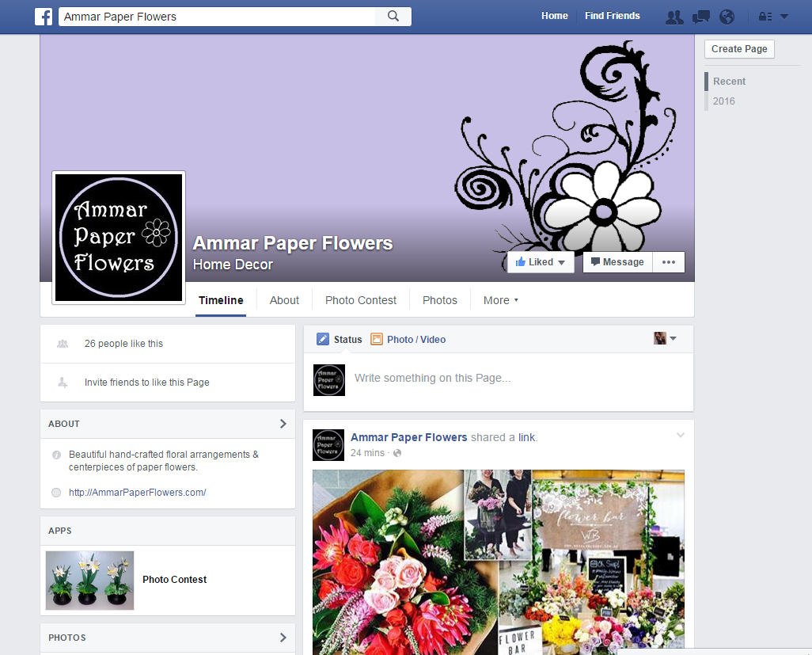812x655 pixels.
Task: Open privacy shortcuts lock icon
Action: [x=765, y=17]
